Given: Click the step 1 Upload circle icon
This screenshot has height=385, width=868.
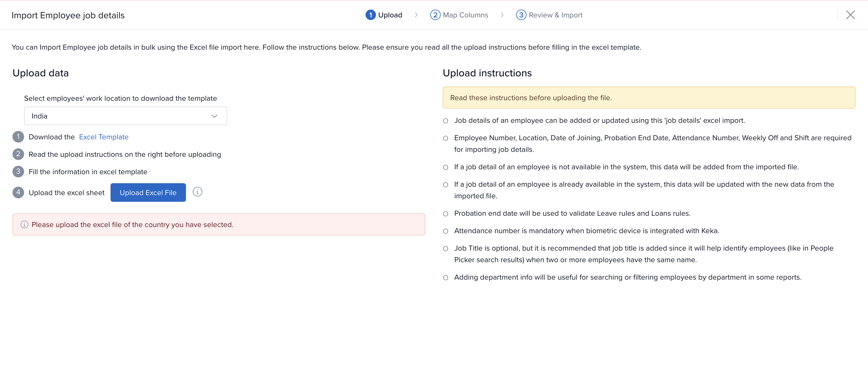Looking at the screenshot, I should 370,15.
